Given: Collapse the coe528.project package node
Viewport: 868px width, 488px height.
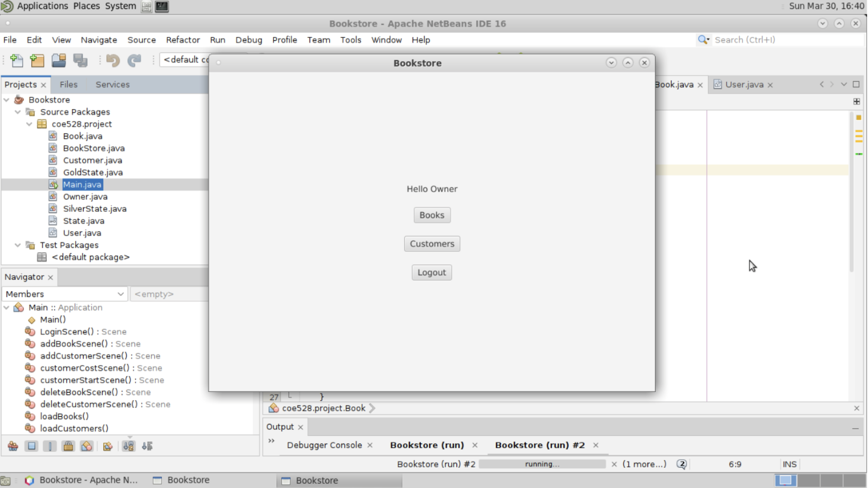Looking at the screenshot, I should coord(29,124).
